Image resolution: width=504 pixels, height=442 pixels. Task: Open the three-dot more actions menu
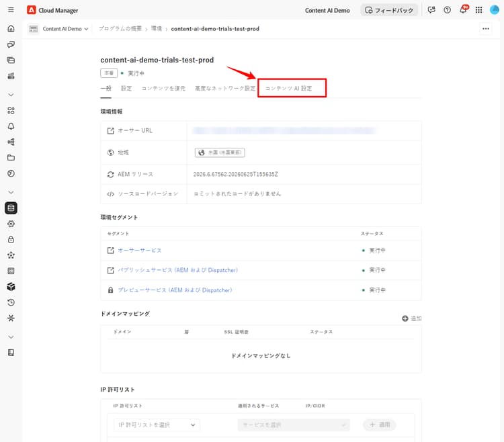(x=486, y=29)
